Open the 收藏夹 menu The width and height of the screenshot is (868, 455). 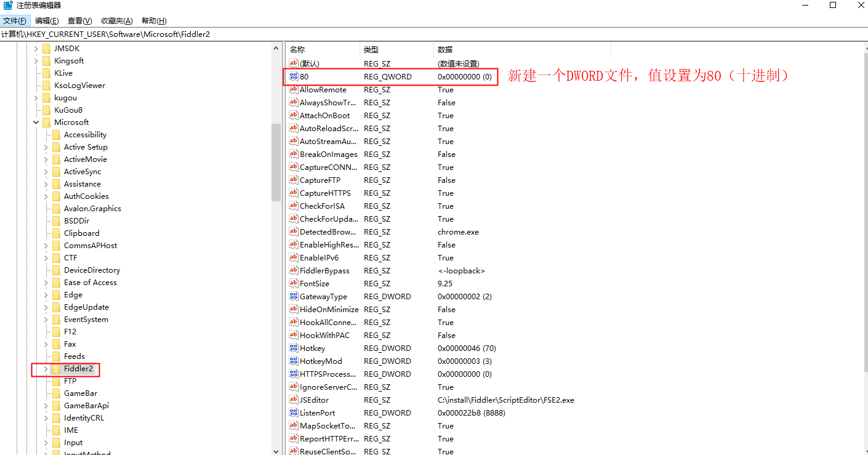(x=116, y=20)
